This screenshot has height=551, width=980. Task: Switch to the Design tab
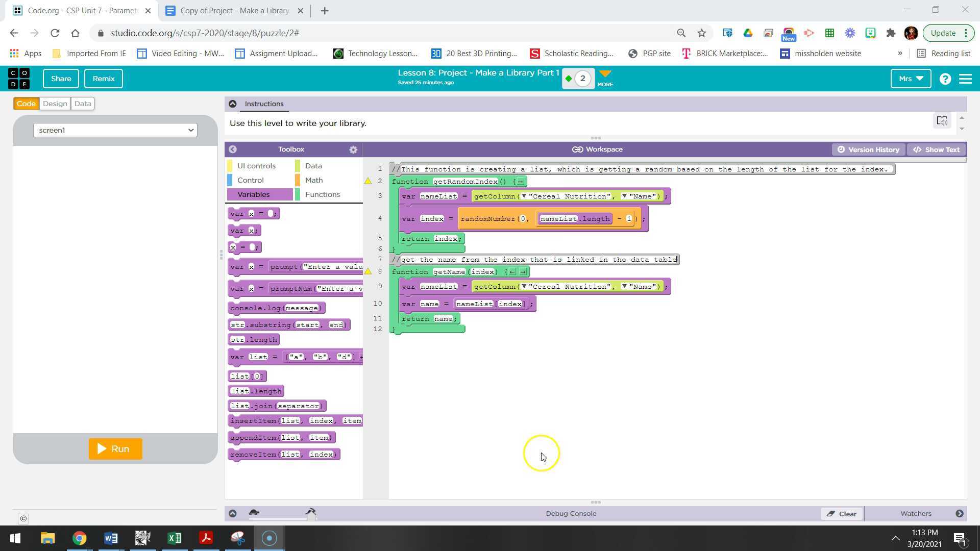(x=55, y=104)
